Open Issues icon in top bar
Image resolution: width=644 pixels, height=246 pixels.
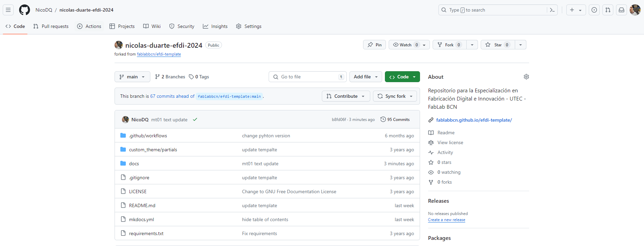point(594,10)
